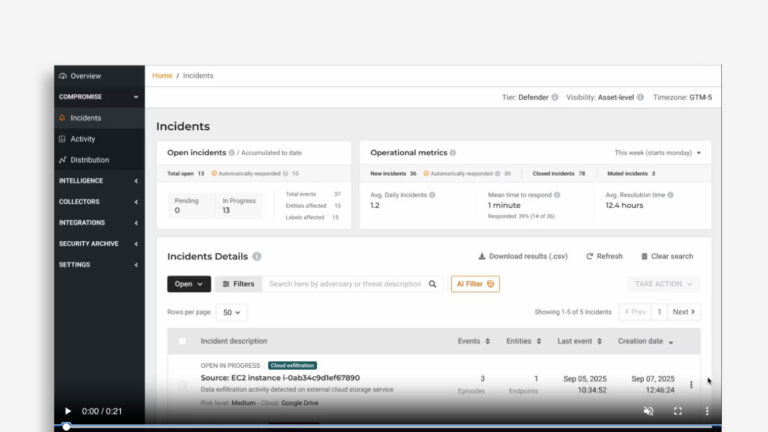Click the Tier Defender info icon
Screen dimensions: 768x432
(556, 98)
